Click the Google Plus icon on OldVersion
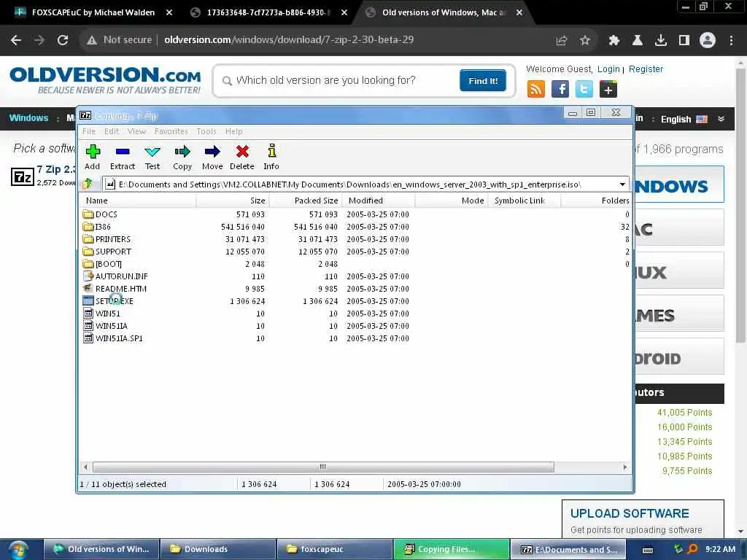 click(x=608, y=89)
